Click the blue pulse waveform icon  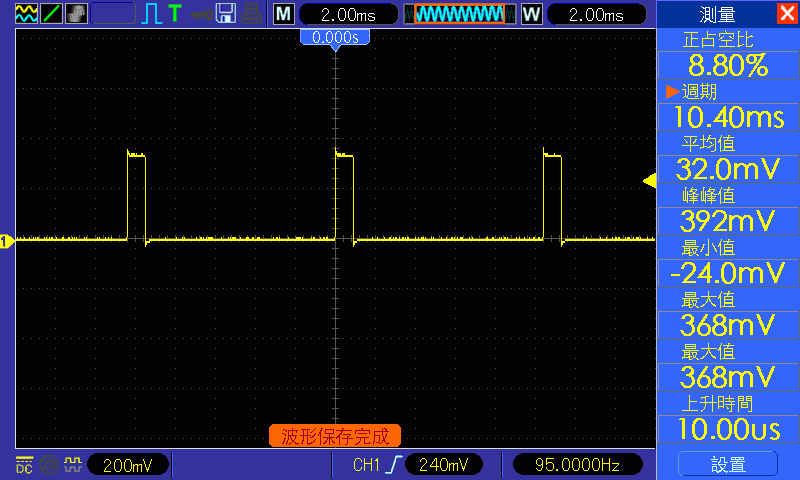(x=152, y=14)
